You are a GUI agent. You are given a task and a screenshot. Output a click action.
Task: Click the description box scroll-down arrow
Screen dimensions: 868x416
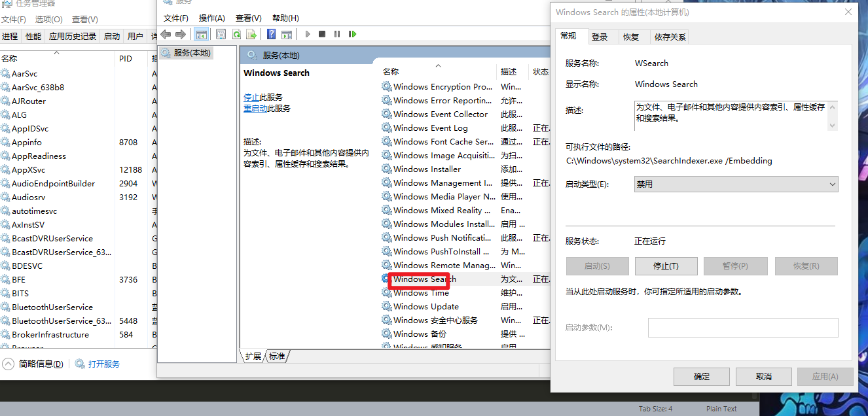point(833,125)
